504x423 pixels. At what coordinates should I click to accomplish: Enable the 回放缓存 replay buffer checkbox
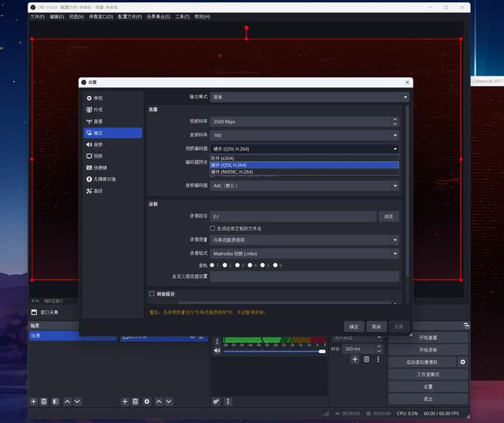pos(152,294)
